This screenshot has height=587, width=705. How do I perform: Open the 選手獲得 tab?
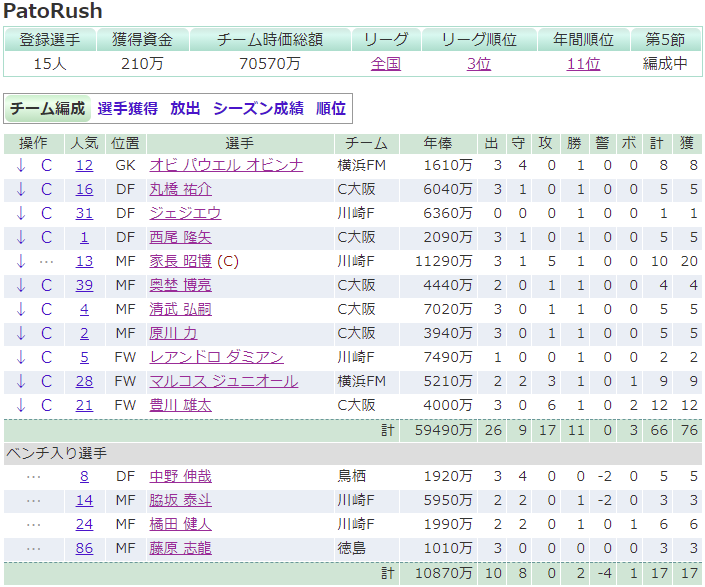128,108
